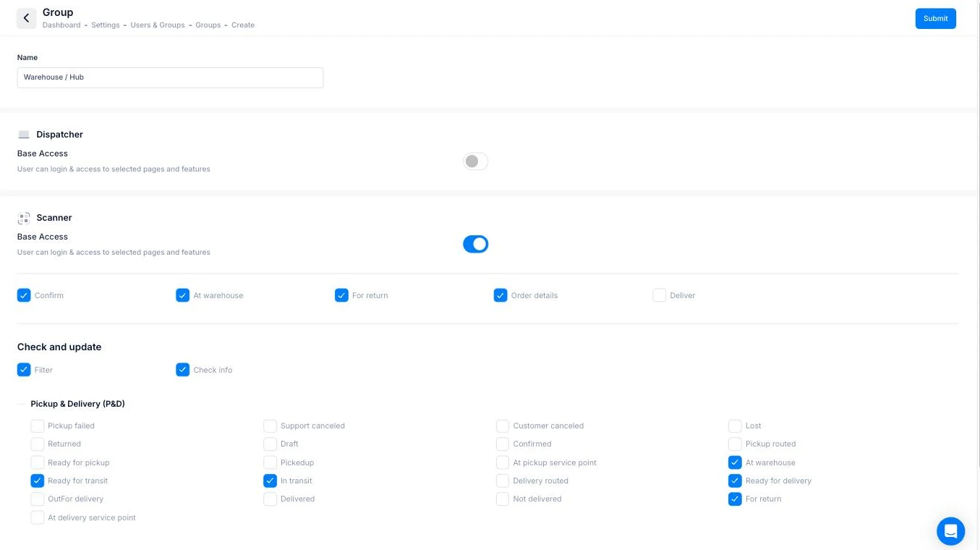Uncheck Filter under Check and update
Viewport: 980px width, 550px height.
(24, 370)
